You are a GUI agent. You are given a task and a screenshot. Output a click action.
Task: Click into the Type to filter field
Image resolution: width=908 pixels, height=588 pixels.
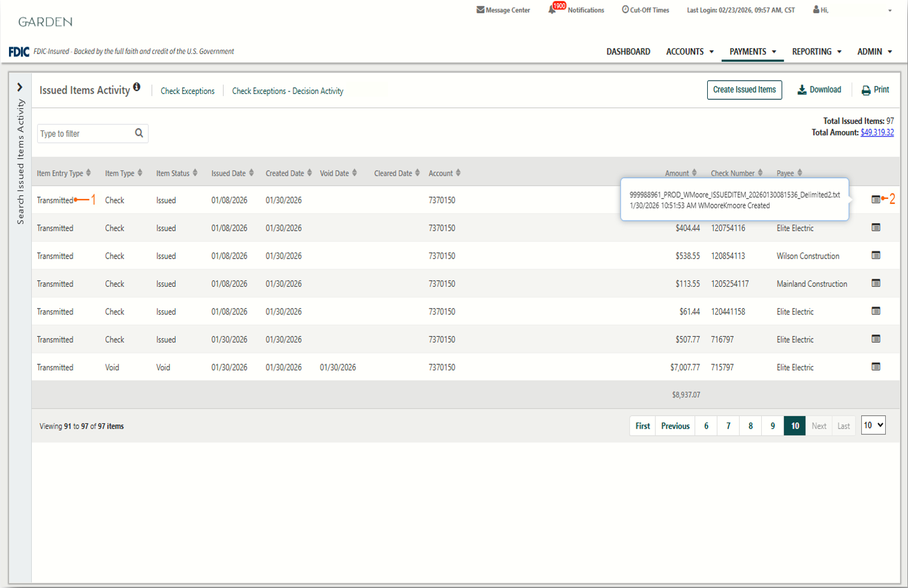pos(84,133)
